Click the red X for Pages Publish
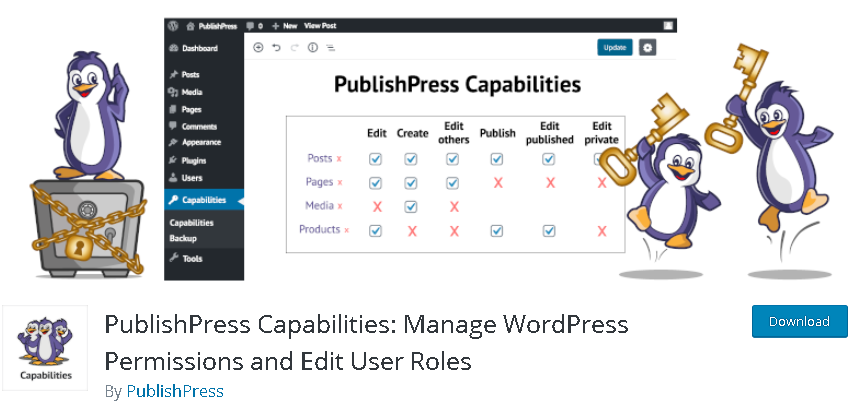 498,183
